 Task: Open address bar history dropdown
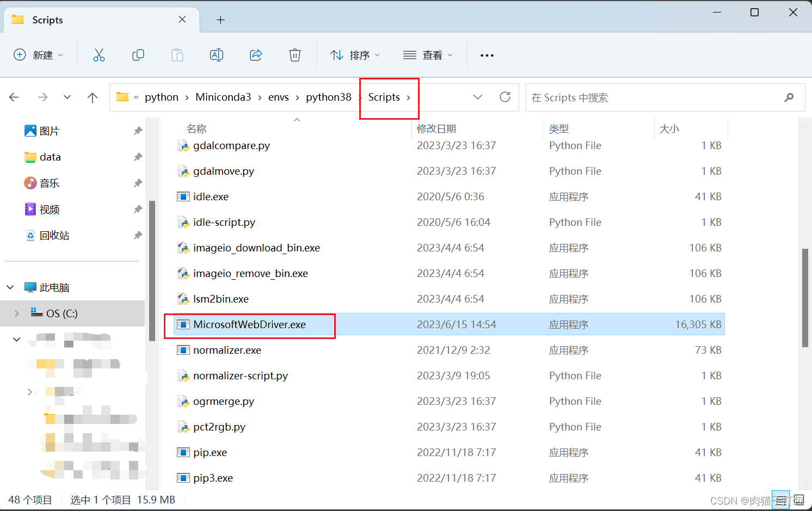pyautogui.click(x=478, y=97)
